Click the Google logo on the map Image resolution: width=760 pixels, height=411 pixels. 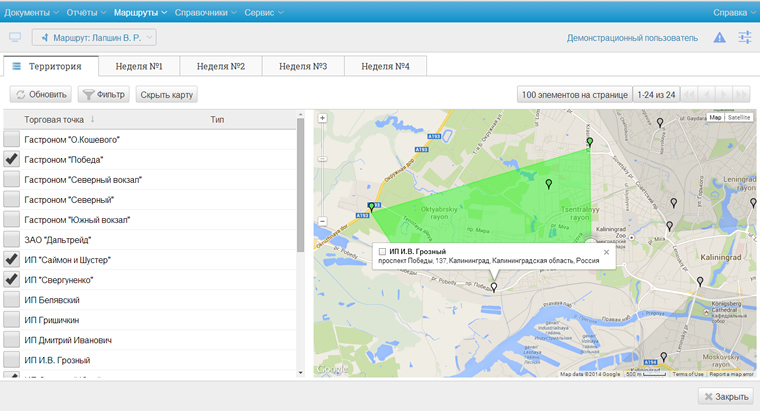pos(332,369)
